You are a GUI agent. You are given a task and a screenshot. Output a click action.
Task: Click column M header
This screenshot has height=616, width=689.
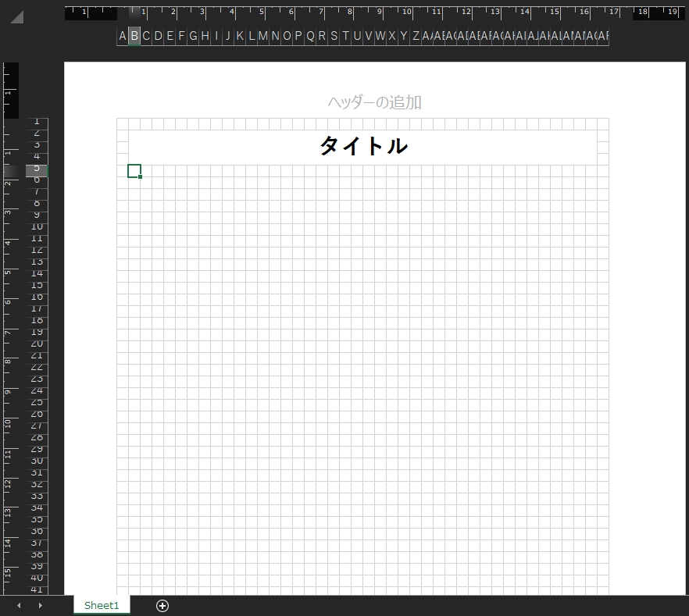(x=263, y=36)
